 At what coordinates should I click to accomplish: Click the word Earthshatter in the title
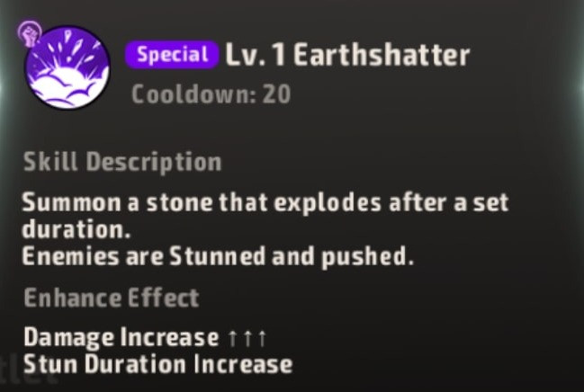(x=382, y=55)
